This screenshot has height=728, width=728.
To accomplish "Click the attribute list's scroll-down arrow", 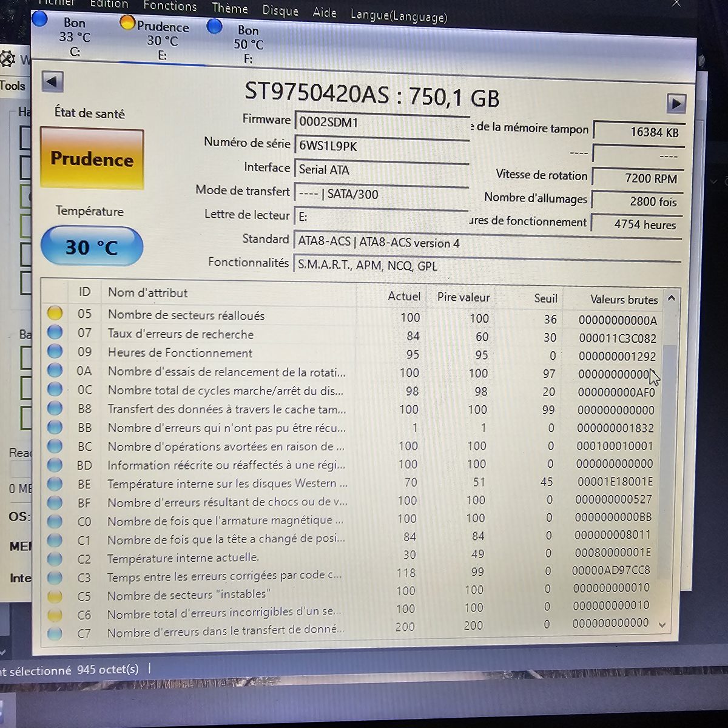I will click(662, 625).
